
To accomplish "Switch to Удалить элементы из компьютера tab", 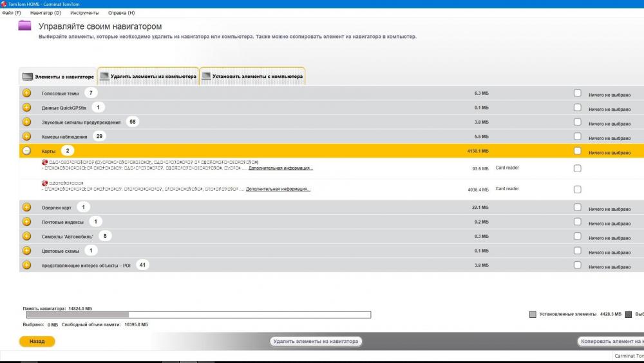I will 148,76.
